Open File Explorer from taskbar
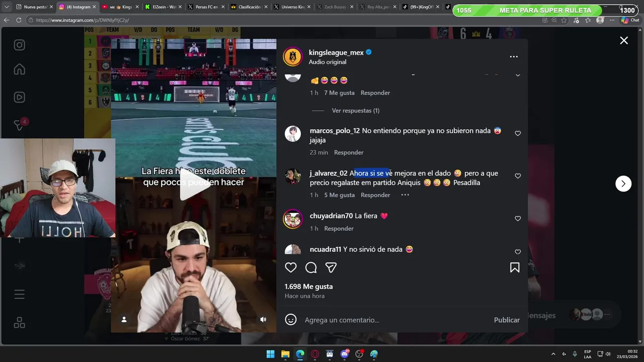Viewport: 644px width, 362px height. [x=285, y=354]
